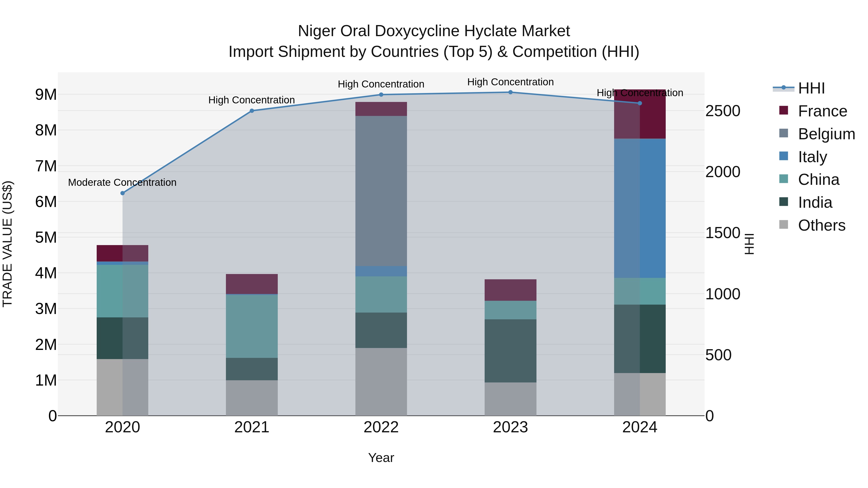Click the Italy segment of the 2022 bar
Screen dimensions: 868x488
coord(381,271)
